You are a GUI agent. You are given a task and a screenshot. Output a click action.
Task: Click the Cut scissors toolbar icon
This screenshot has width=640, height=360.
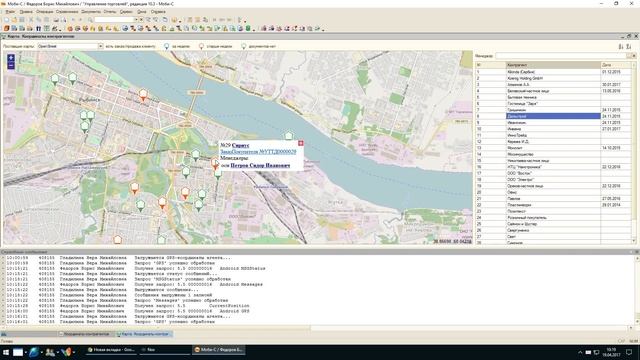click(x=31, y=20)
